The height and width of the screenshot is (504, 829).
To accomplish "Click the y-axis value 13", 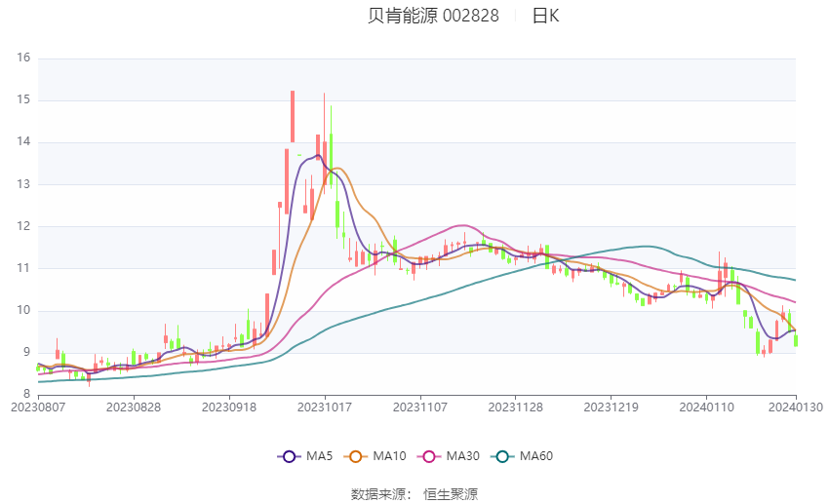I will click(23, 184).
